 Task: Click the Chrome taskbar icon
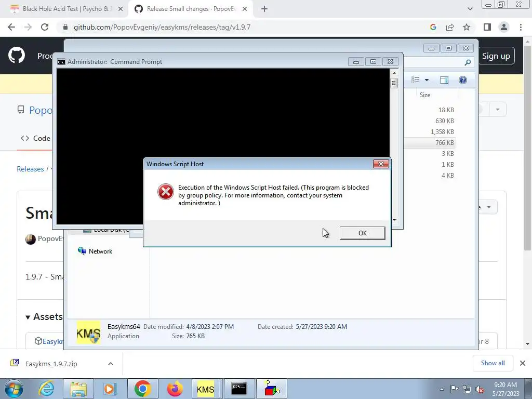(142, 389)
